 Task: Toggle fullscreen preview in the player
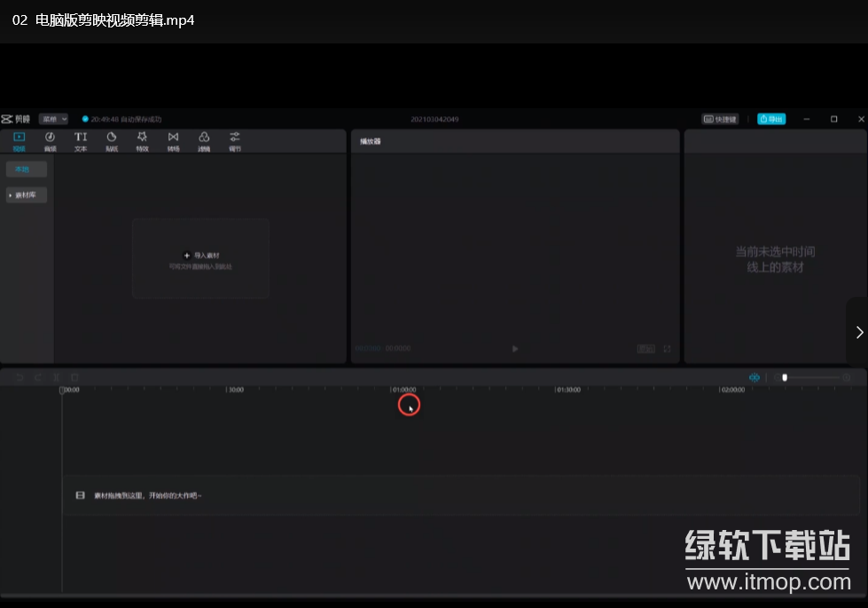coord(667,348)
